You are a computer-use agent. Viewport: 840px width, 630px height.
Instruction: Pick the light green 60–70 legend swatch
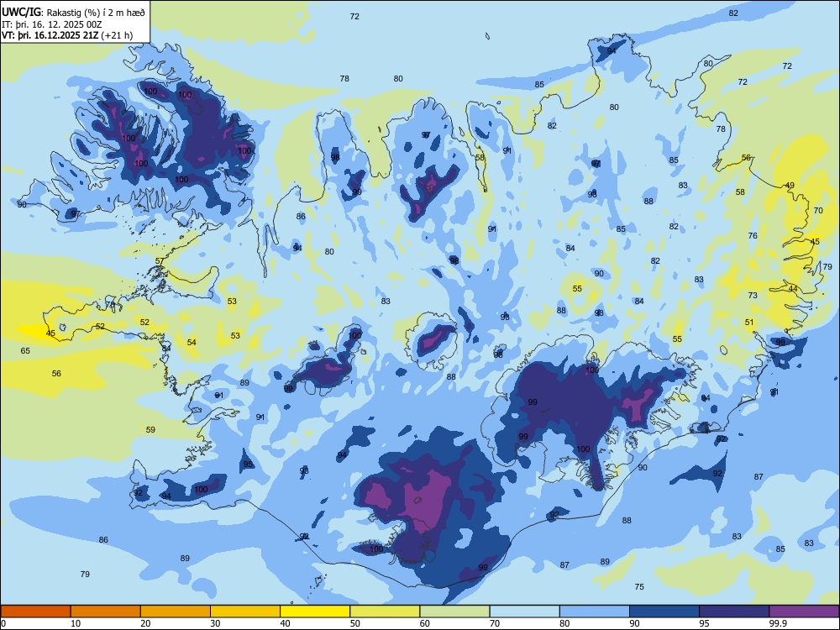[x=454, y=612]
